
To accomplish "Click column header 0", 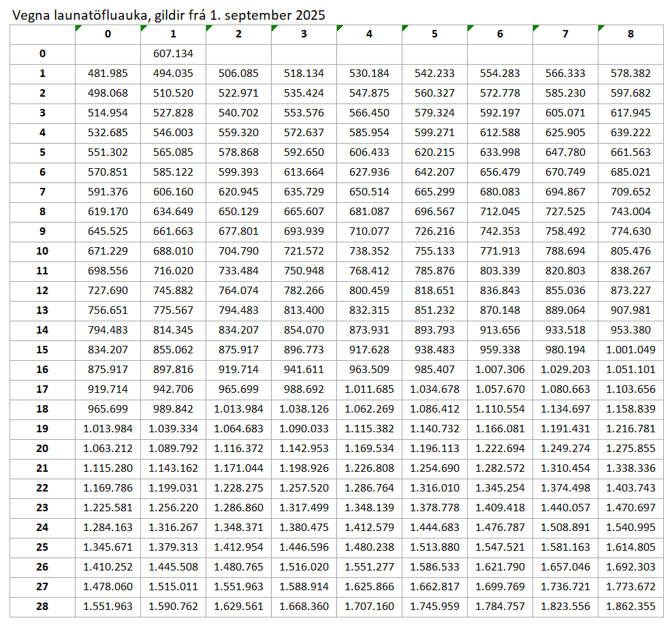I will (108, 34).
